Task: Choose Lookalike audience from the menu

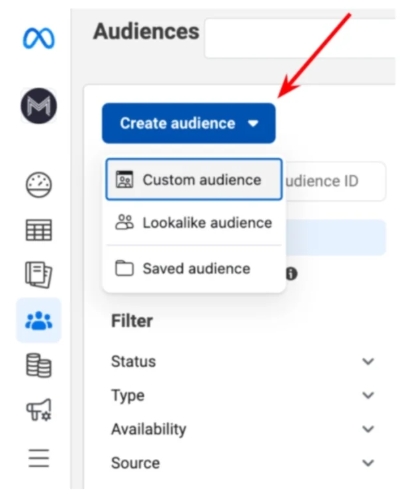Action: point(194,223)
